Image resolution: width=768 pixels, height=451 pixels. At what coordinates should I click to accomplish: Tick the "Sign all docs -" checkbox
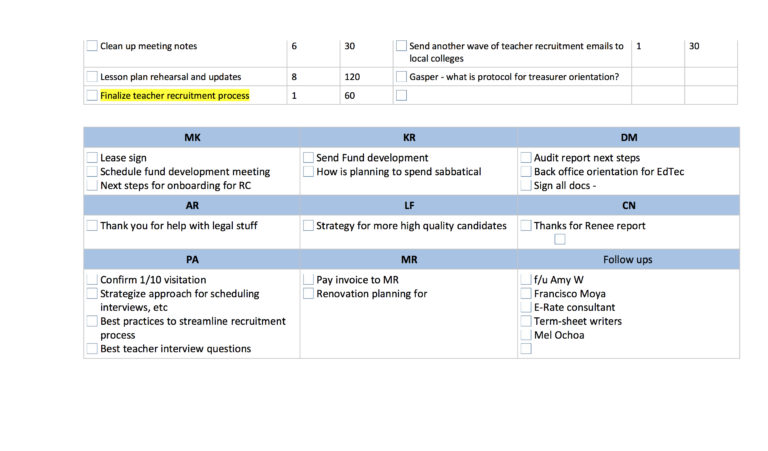(x=526, y=186)
